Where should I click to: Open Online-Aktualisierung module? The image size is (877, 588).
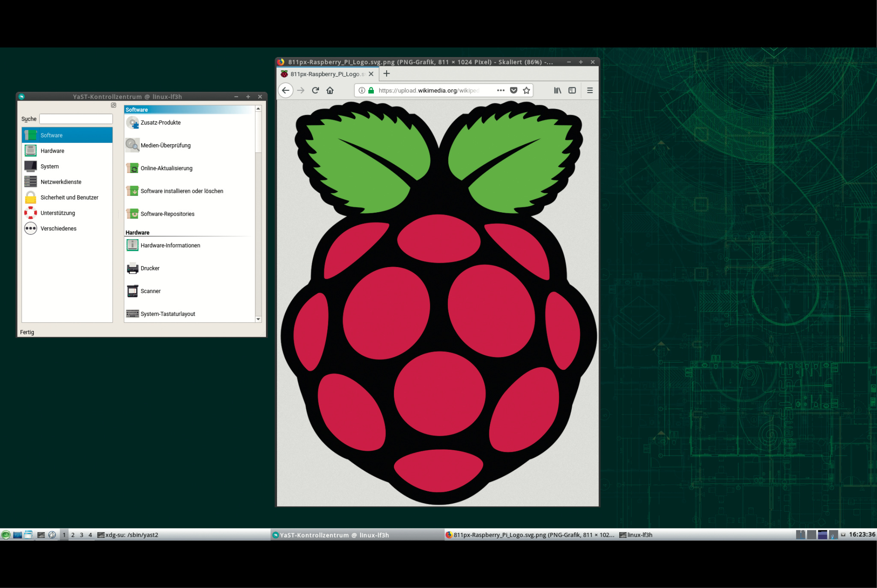tap(166, 168)
